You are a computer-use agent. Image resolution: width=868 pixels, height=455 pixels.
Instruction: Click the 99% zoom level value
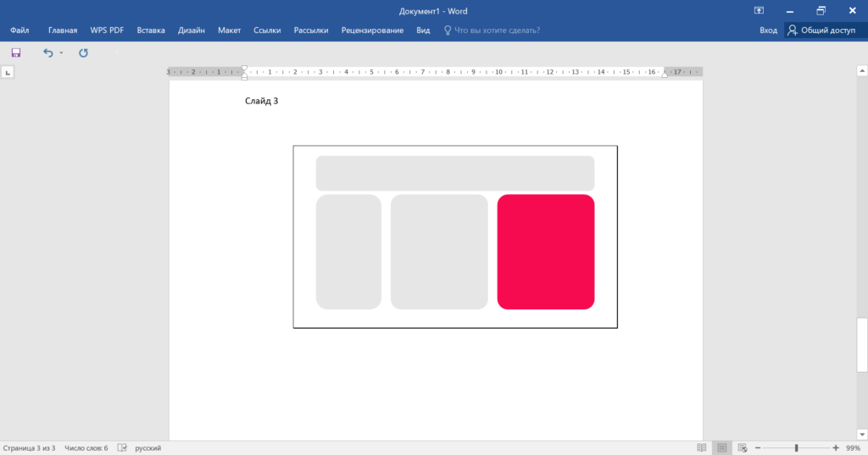pos(853,448)
